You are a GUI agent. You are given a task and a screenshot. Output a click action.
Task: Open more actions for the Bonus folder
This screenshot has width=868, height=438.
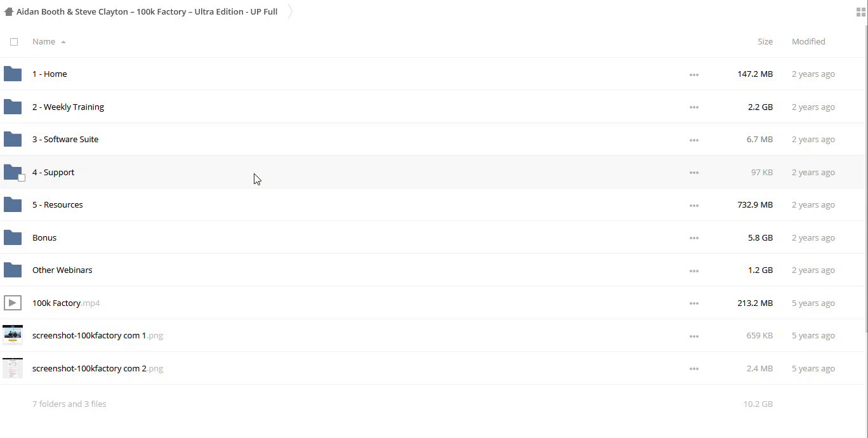[694, 238]
